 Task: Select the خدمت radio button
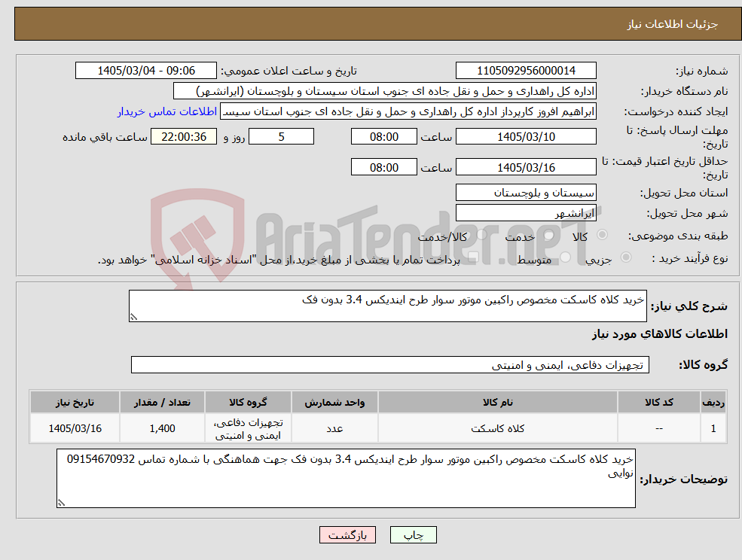tap(549, 235)
